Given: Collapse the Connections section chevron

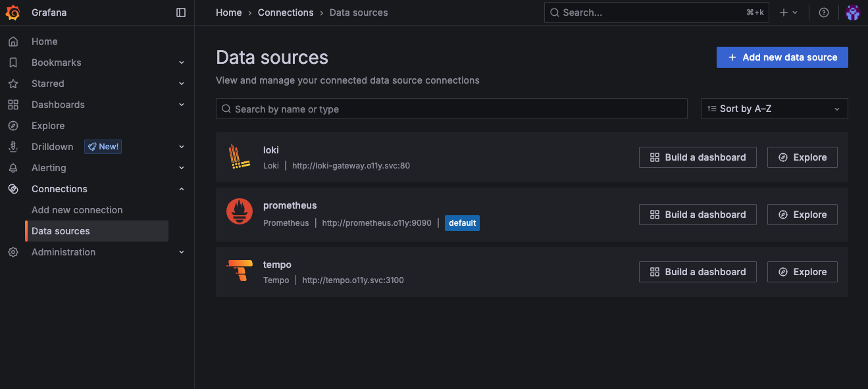Looking at the screenshot, I should pos(182,189).
